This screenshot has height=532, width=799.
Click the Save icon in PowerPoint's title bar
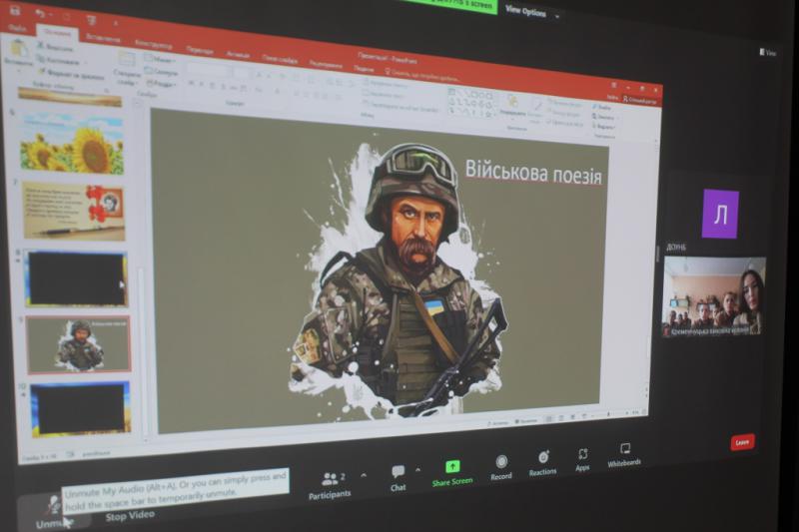(x=14, y=9)
